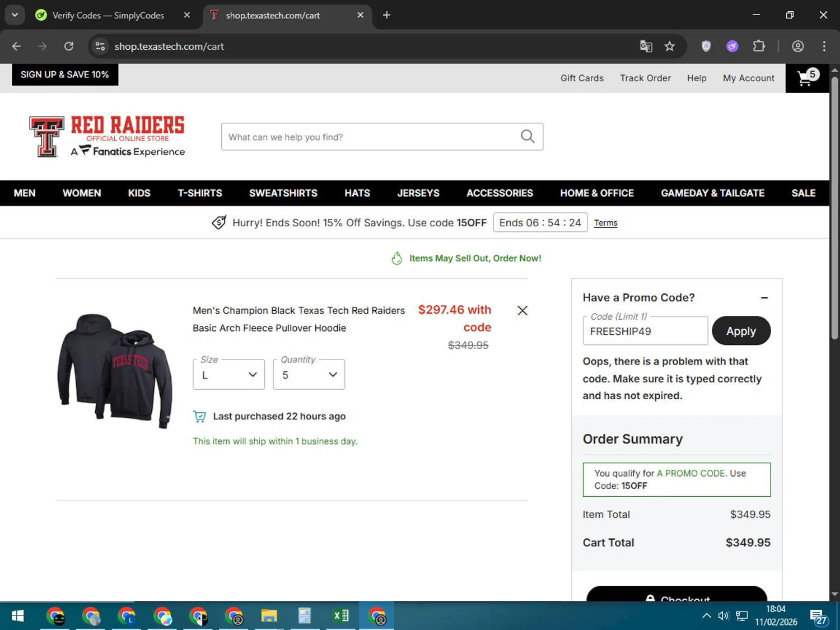This screenshot has width=840, height=630.
Task: Open the black hoodie product thumbnail
Action: point(115,371)
